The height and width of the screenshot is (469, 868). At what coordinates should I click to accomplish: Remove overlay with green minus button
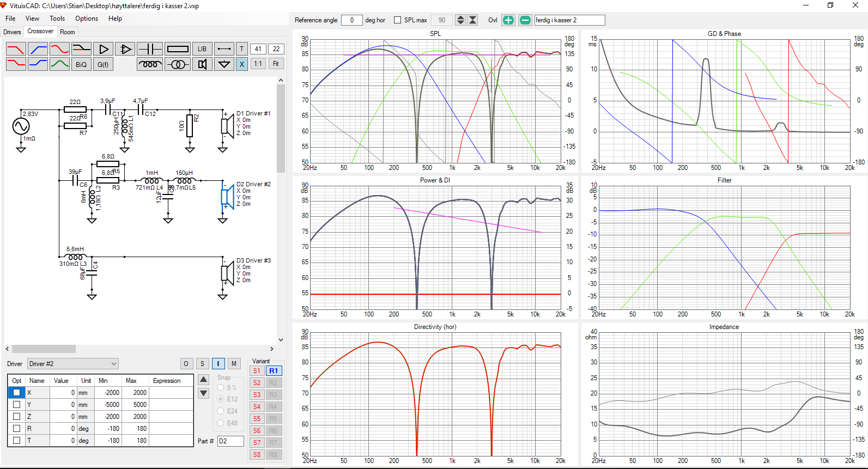525,20
